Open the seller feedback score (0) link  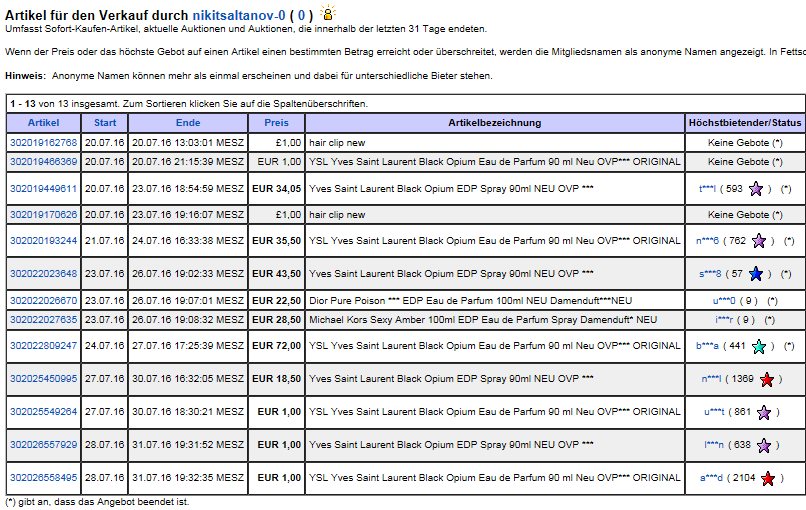click(301, 15)
